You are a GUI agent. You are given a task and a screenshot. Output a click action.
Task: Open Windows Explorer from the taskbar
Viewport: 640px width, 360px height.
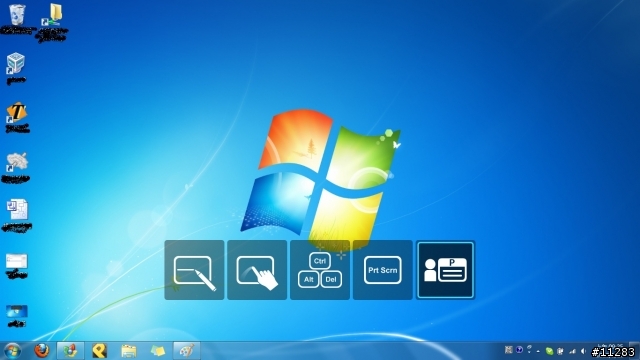(x=129, y=351)
